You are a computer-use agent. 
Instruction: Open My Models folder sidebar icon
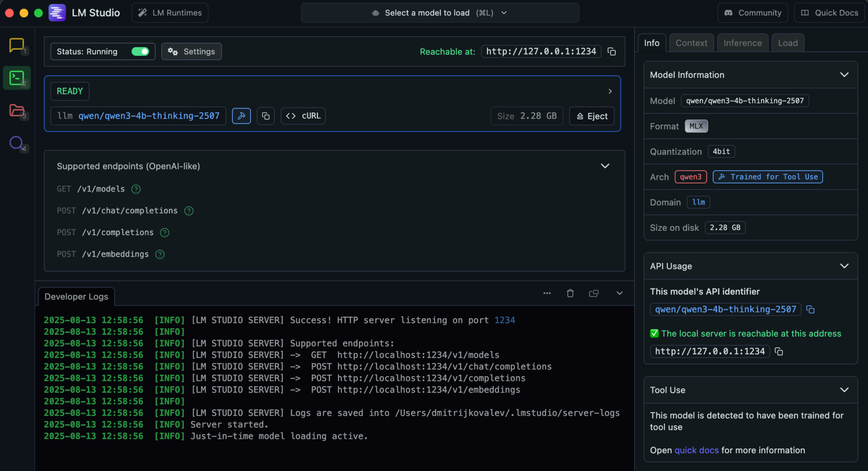coord(17,111)
